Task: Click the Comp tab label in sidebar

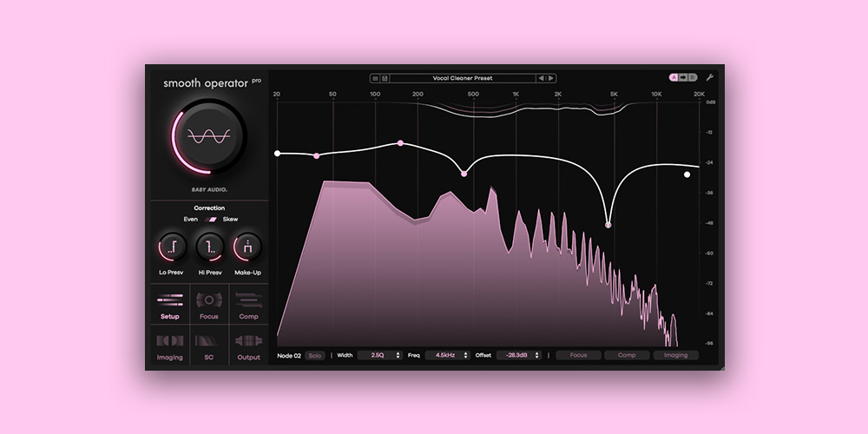Action: [x=248, y=317]
